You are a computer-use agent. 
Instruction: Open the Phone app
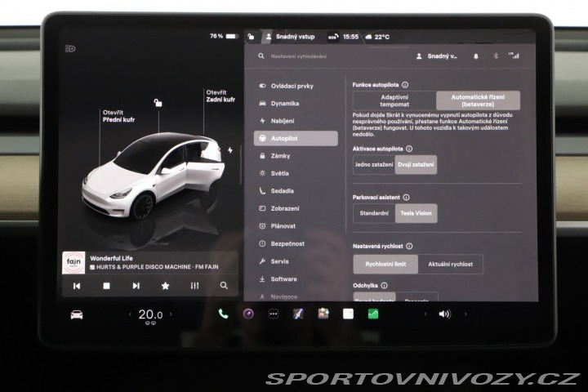223,314
